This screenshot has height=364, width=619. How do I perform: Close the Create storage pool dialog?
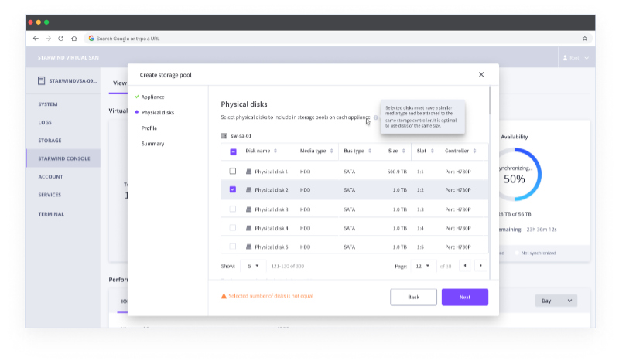tap(481, 74)
